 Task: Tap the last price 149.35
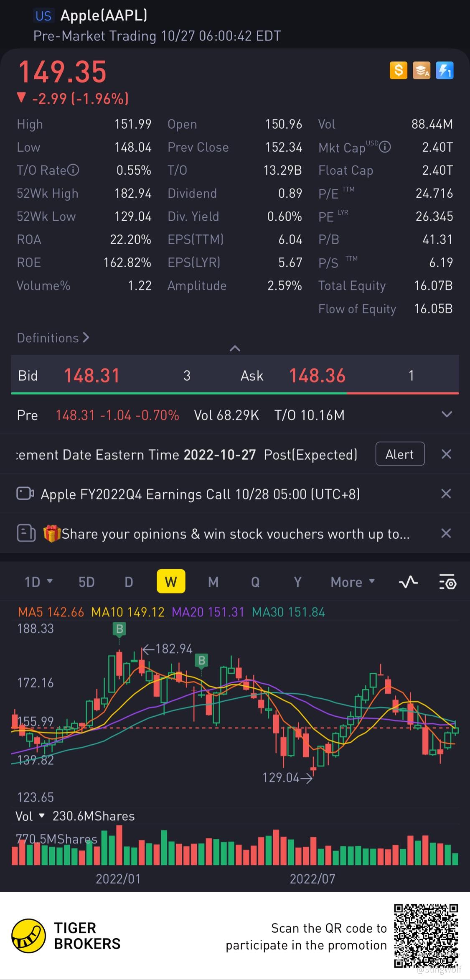pyautogui.click(x=62, y=71)
